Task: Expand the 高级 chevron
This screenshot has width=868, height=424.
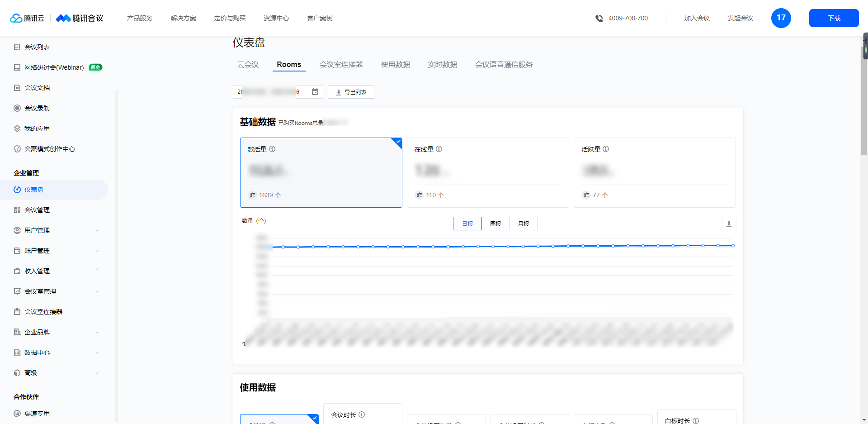Action: [x=97, y=373]
